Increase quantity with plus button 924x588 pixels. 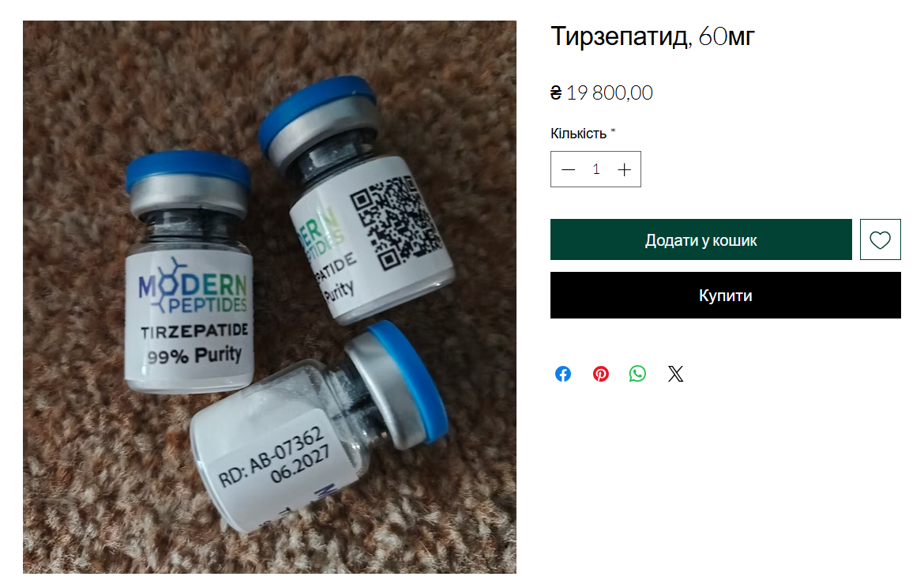click(624, 170)
